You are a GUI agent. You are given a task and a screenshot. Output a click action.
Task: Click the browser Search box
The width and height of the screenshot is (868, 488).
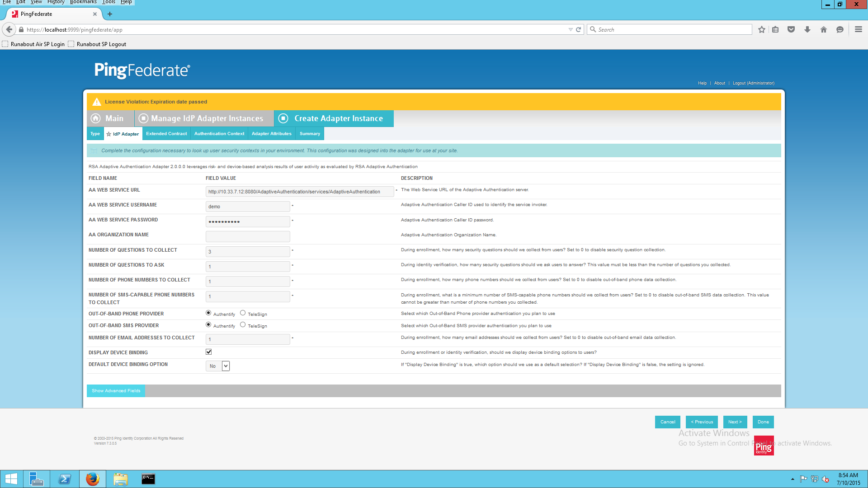click(x=670, y=29)
